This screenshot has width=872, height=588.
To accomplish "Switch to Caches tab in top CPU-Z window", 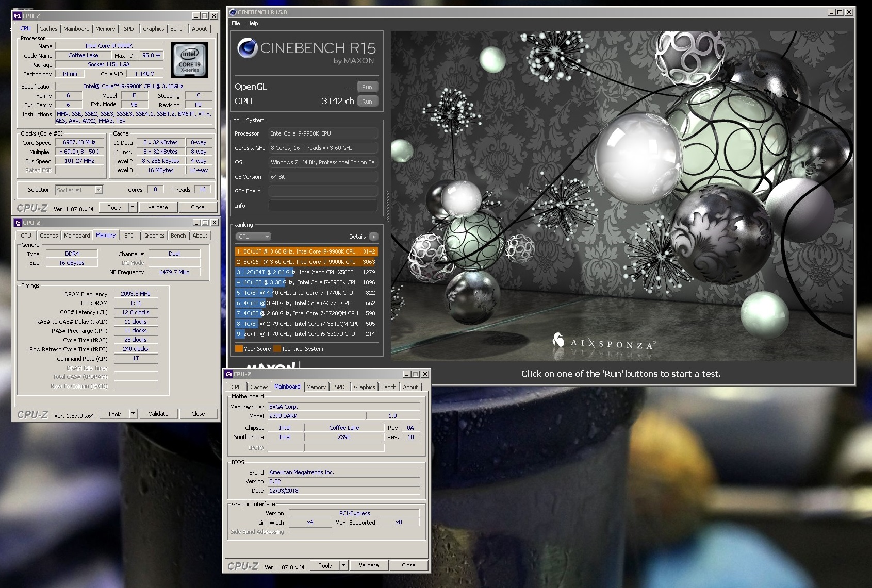I will 48,29.
